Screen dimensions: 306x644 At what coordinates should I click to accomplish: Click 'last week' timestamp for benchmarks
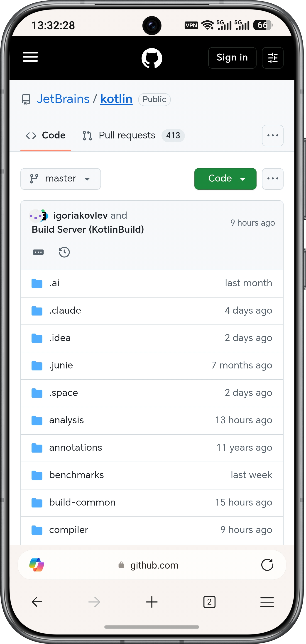(x=252, y=475)
